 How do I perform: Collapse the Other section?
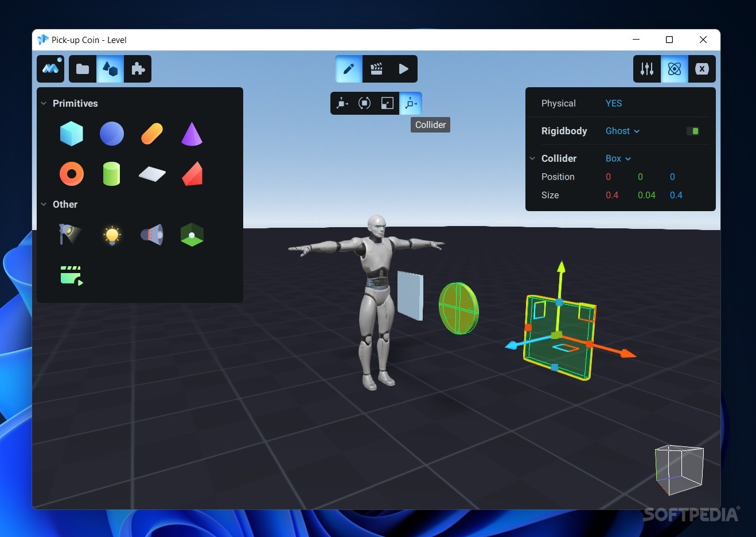click(44, 204)
